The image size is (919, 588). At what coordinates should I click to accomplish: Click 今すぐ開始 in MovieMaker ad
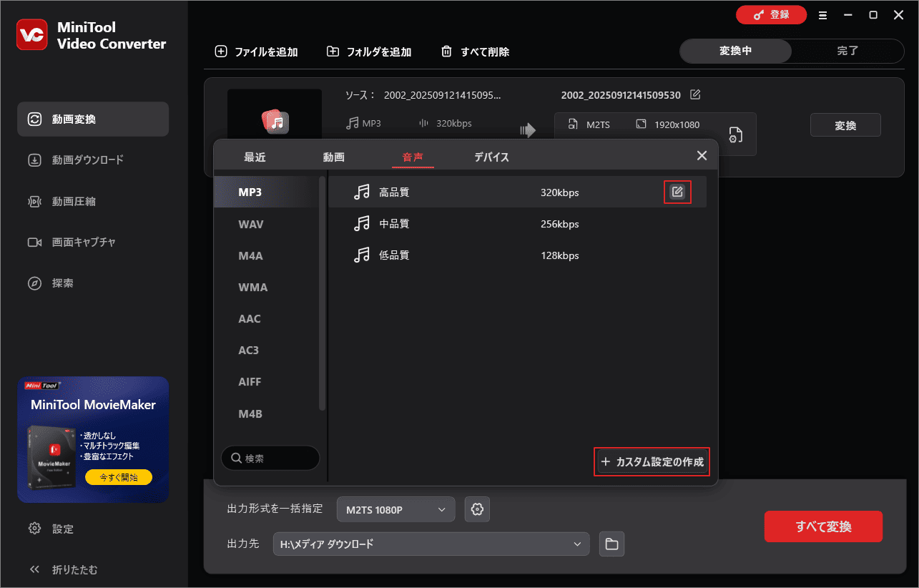(119, 477)
